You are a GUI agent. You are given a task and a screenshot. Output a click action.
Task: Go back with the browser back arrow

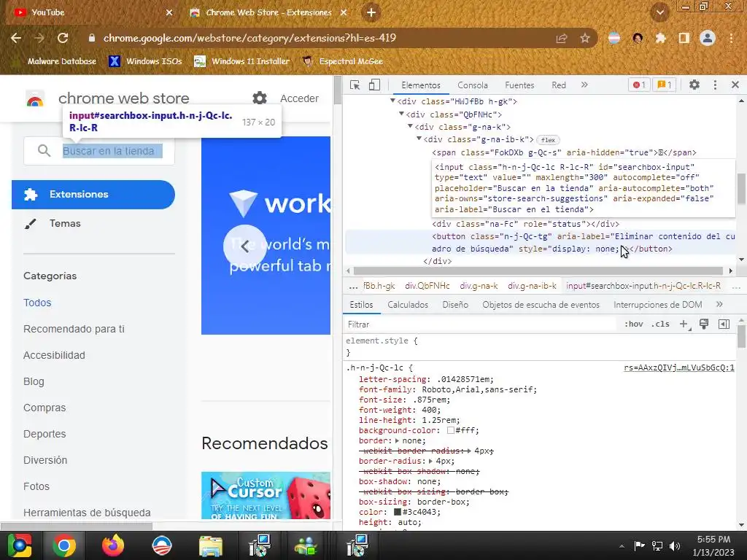(16, 38)
